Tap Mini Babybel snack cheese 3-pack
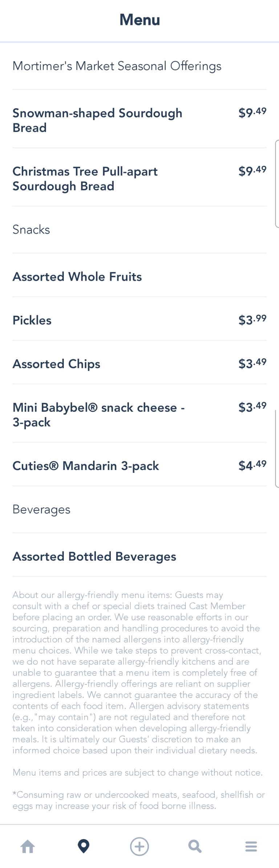279x868 pixels. (98, 415)
